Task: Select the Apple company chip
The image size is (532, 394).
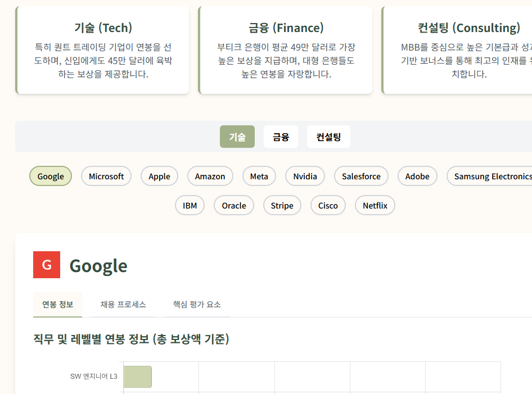Action: pos(159,176)
